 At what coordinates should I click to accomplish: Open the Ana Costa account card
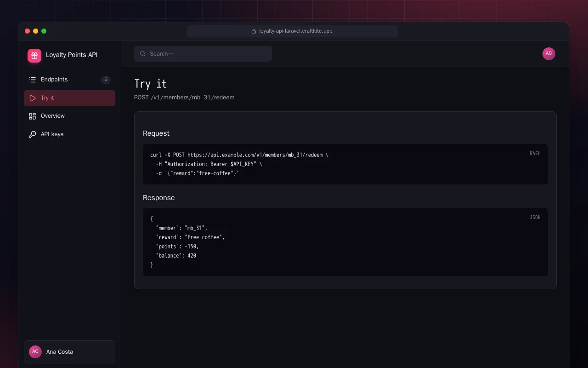click(69, 352)
